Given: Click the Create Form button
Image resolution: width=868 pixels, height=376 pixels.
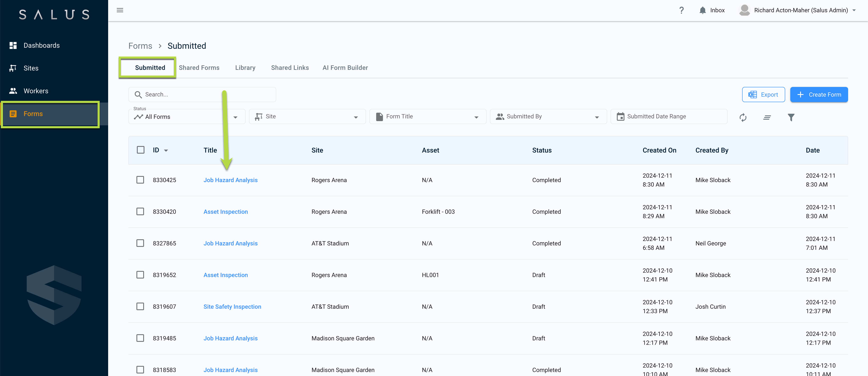Looking at the screenshot, I should (x=819, y=95).
